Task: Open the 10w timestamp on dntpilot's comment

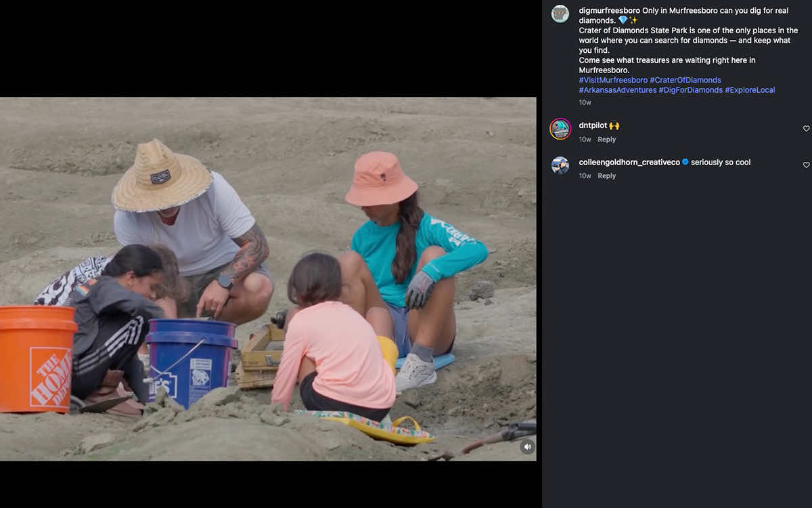Action: pyautogui.click(x=585, y=140)
